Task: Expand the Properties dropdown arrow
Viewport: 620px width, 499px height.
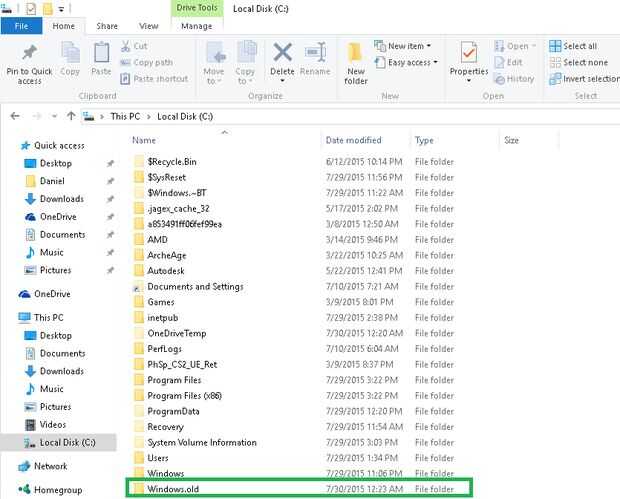Action: [x=469, y=81]
